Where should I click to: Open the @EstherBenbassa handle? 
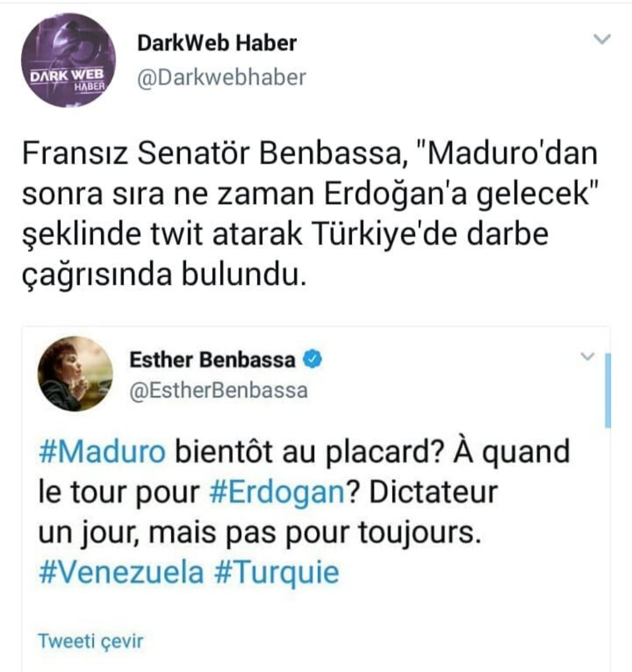218,390
